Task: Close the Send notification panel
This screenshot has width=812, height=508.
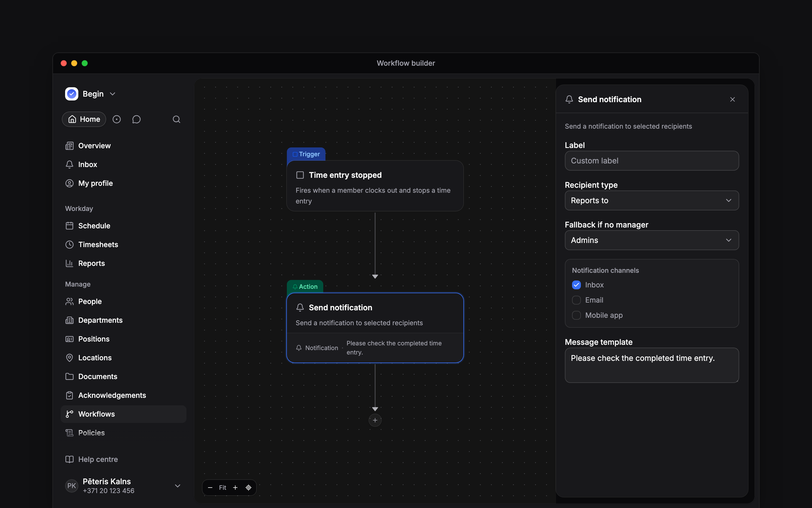Action: point(733,99)
